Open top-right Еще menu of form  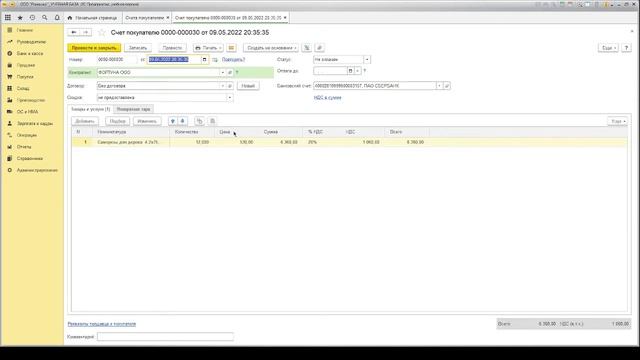point(608,48)
